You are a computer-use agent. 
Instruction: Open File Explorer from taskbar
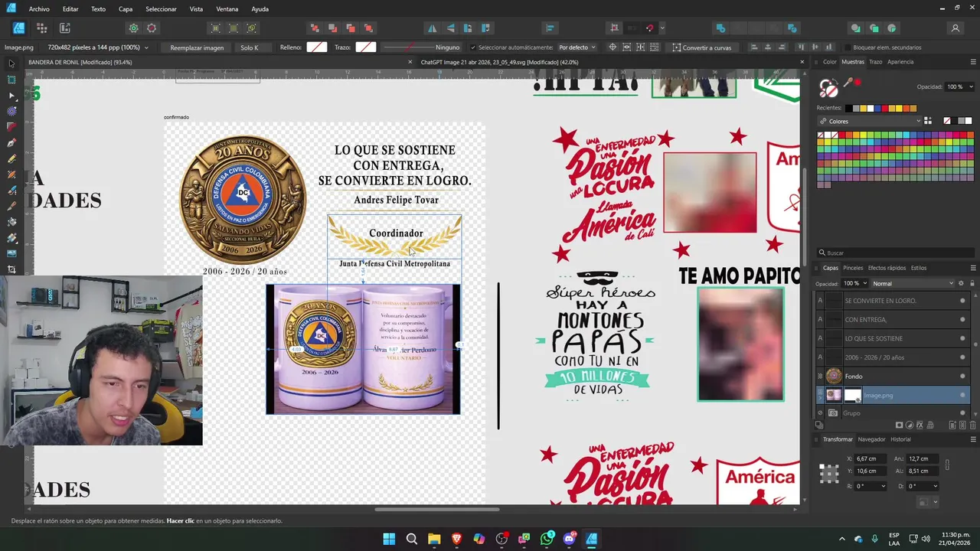(x=434, y=539)
